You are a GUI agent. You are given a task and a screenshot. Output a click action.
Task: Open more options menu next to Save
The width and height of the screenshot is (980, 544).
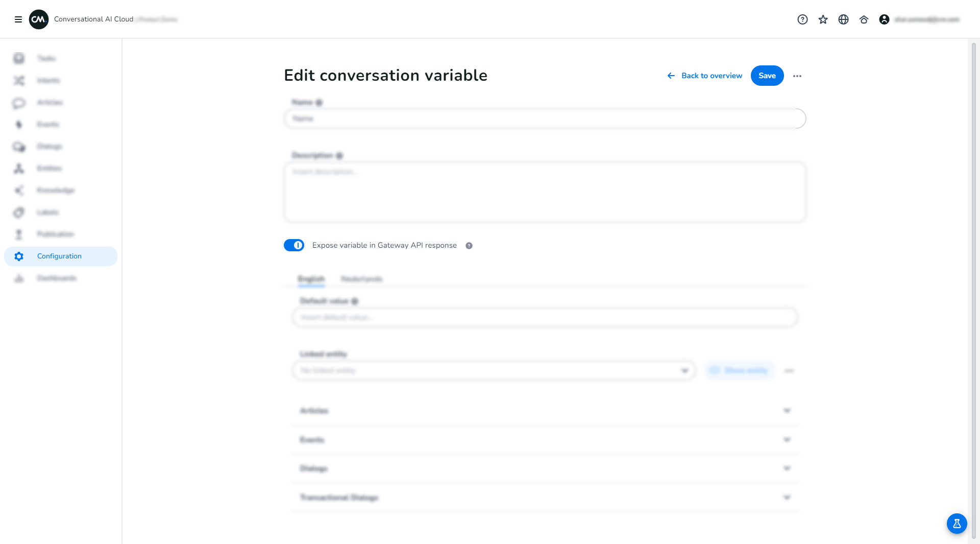tap(797, 76)
